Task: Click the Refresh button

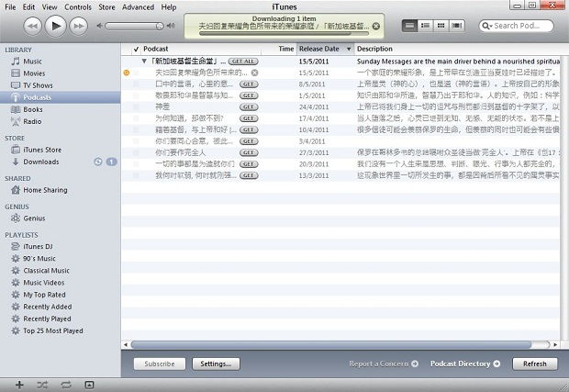Action: (534, 364)
